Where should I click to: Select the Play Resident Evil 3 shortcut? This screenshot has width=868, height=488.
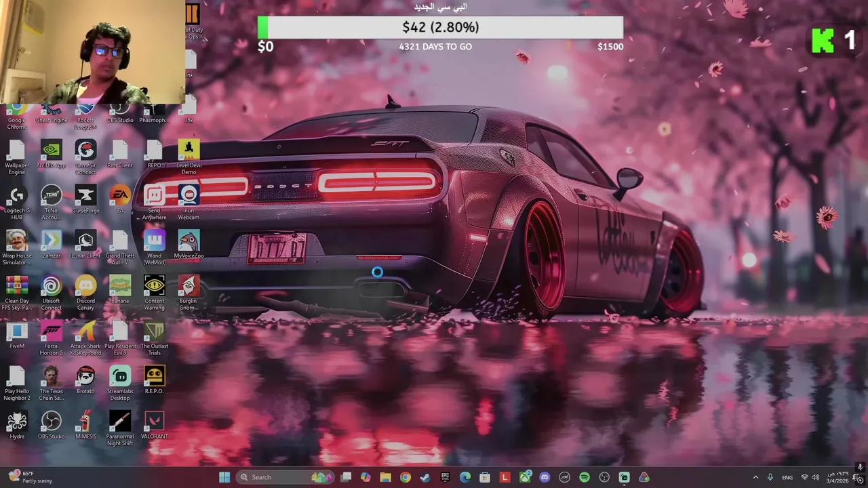tap(120, 338)
